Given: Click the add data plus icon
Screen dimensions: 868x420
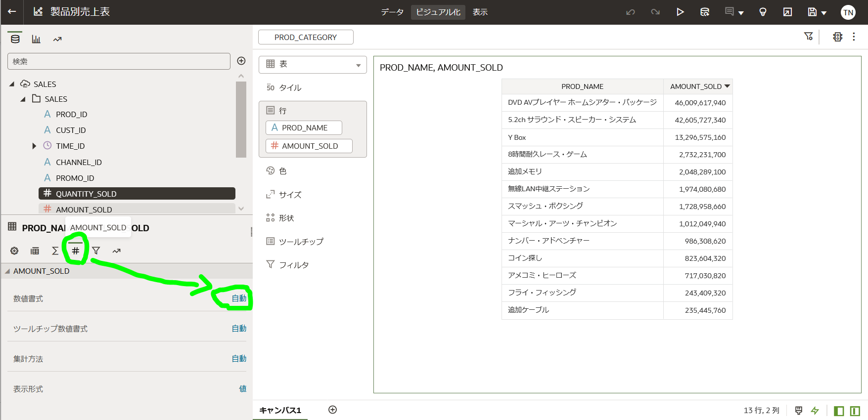Looking at the screenshot, I should pos(241,61).
